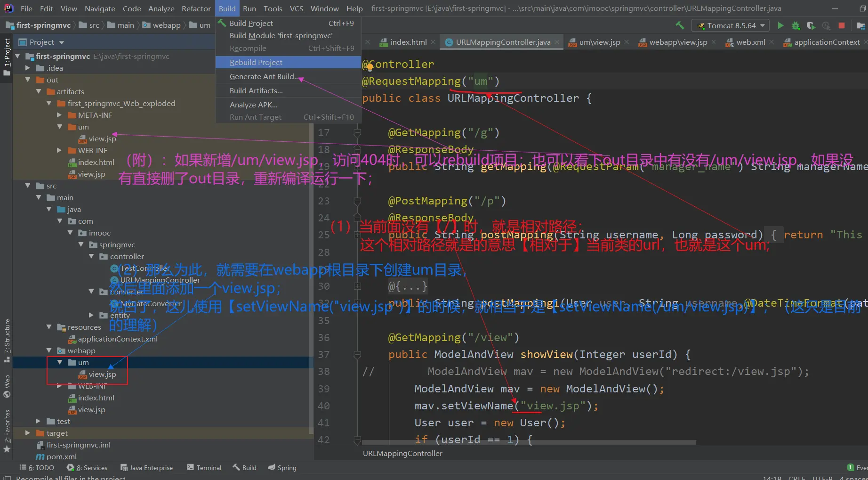Toggle the 1: Project side panel
This screenshot has height=480, width=868.
click(7, 57)
